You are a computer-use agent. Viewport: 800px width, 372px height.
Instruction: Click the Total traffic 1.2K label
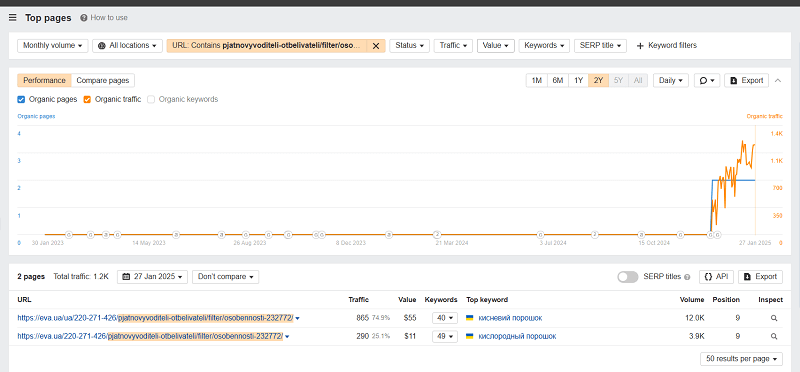[x=81, y=277]
